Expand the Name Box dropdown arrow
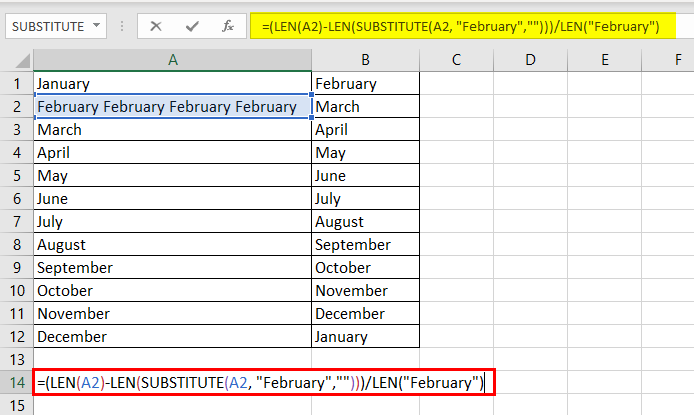The image size is (694, 415). (x=96, y=26)
